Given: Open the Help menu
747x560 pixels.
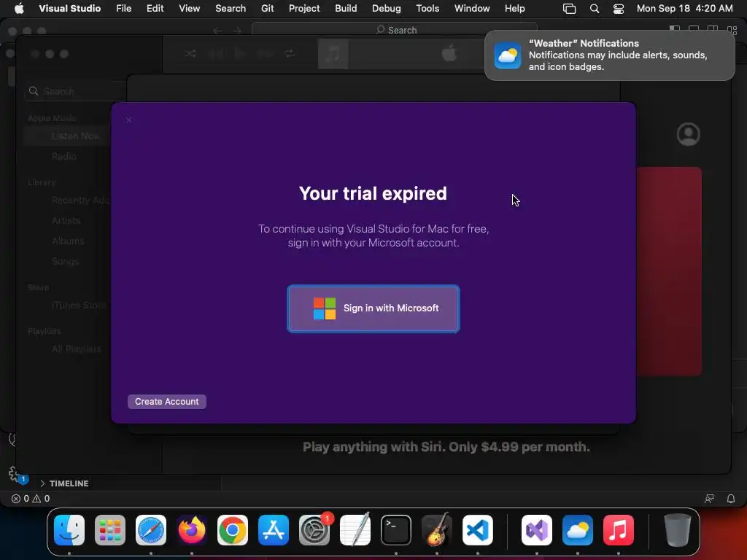Looking at the screenshot, I should click(x=514, y=8).
